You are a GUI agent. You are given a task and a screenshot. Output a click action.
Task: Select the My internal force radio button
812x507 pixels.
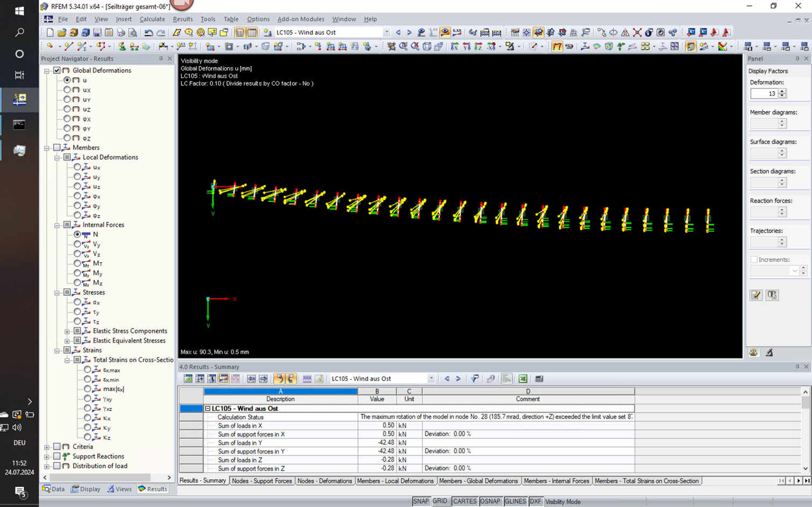77,273
